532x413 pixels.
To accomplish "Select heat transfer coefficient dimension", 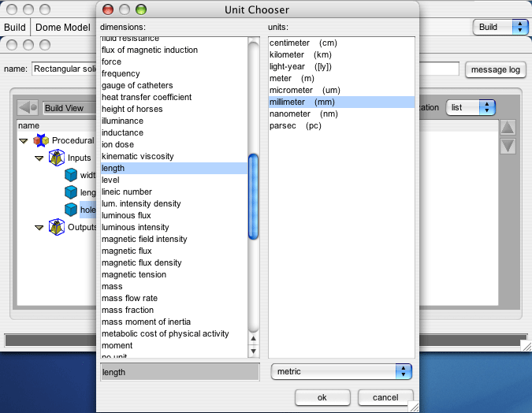I will pyautogui.click(x=174, y=98).
